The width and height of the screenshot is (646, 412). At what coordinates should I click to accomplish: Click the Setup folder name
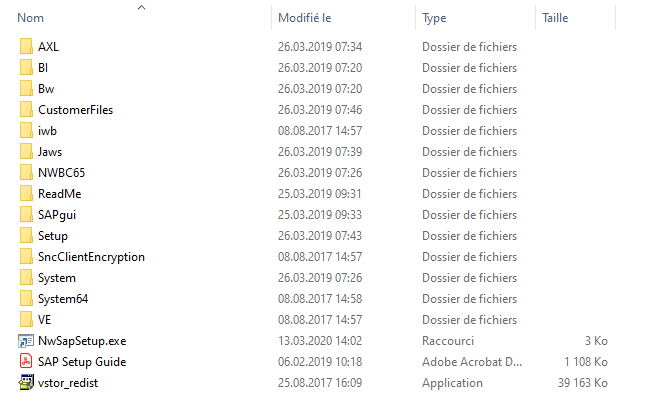(53, 236)
